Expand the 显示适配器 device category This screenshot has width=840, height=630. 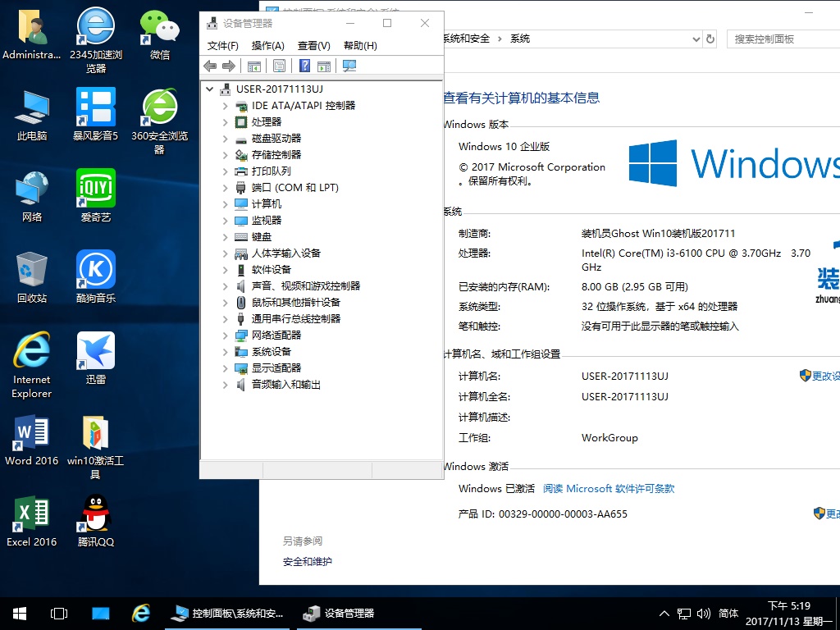[x=226, y=368]
